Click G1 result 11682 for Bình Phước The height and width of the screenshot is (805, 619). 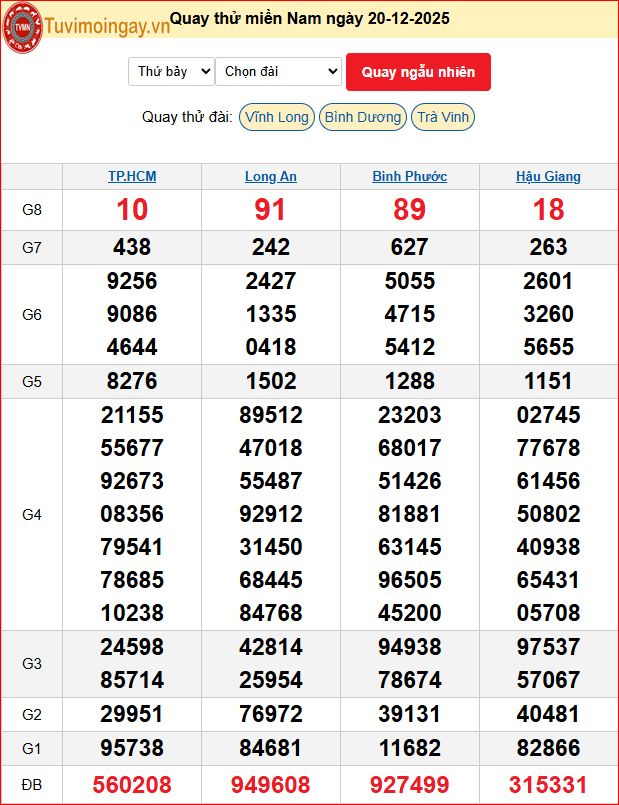[409, 750]
